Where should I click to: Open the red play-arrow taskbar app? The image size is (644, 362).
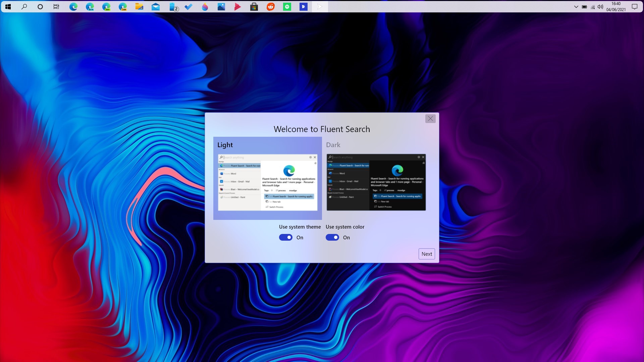[237, 7]
